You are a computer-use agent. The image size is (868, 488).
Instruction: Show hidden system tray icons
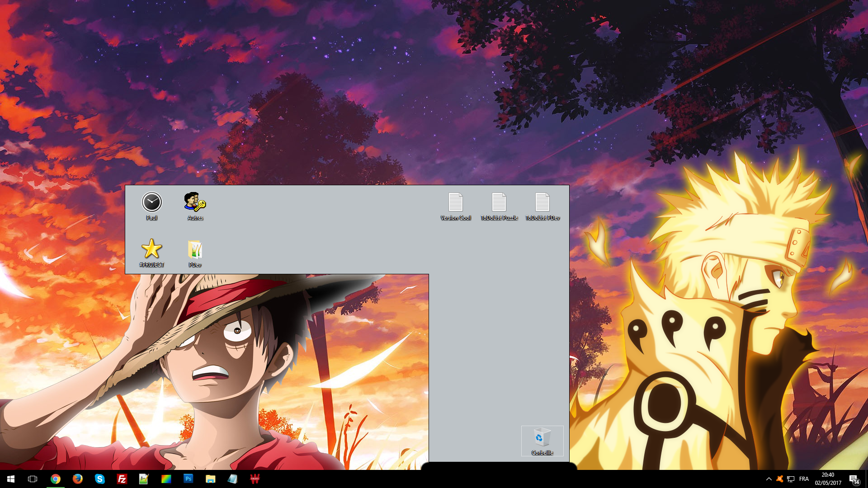coord(769,479)
